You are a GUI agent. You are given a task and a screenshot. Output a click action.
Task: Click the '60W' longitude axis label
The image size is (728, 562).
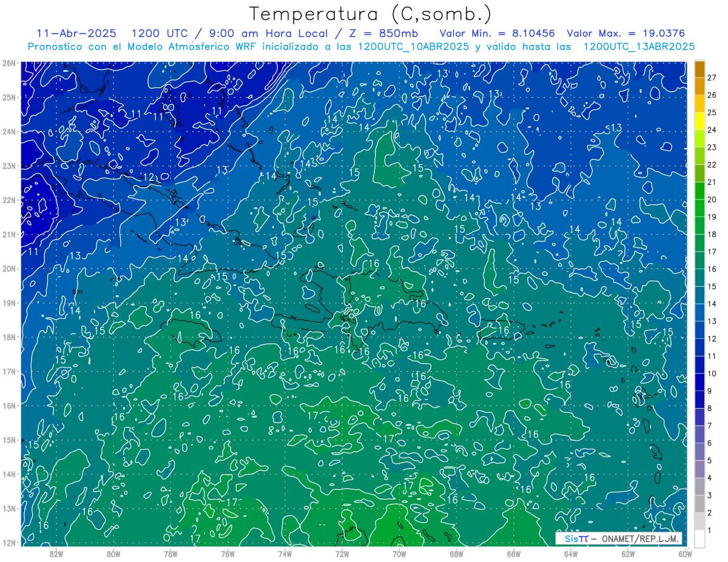[x=686, y=553]
